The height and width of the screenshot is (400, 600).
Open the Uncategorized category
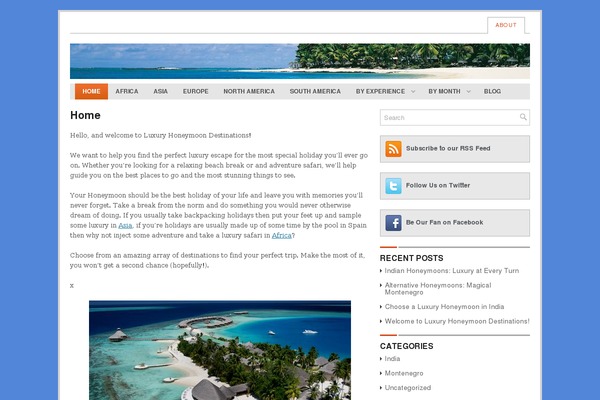pyautogui.click(x=408, y=388)
